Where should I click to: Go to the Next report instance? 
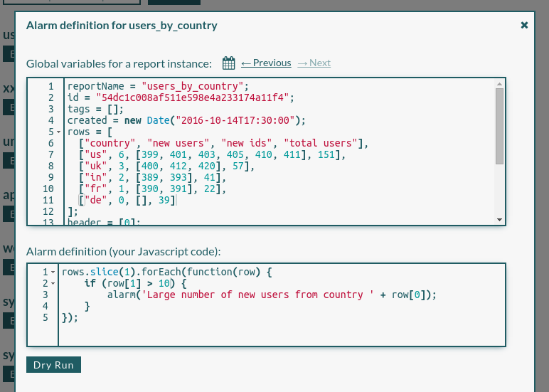(314, 63)
